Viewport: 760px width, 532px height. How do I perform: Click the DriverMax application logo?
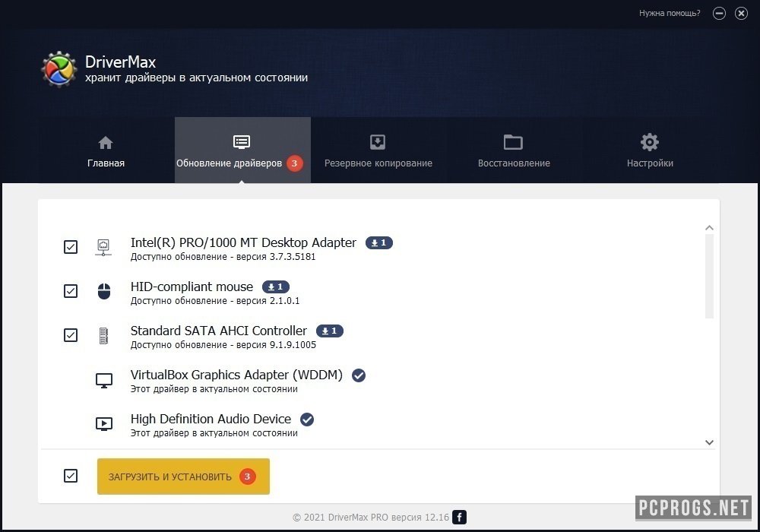[x=59, y=69]
